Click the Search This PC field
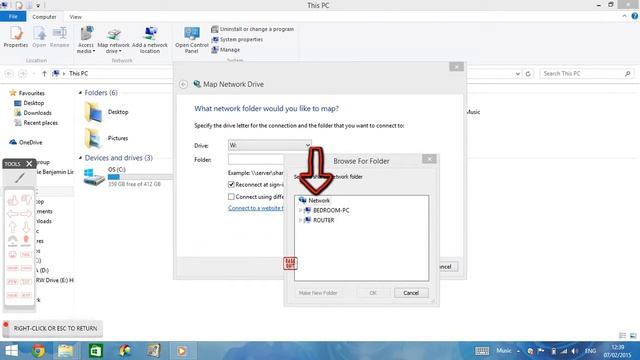This screenshot has width=640, height=360. tap(587, 73)
